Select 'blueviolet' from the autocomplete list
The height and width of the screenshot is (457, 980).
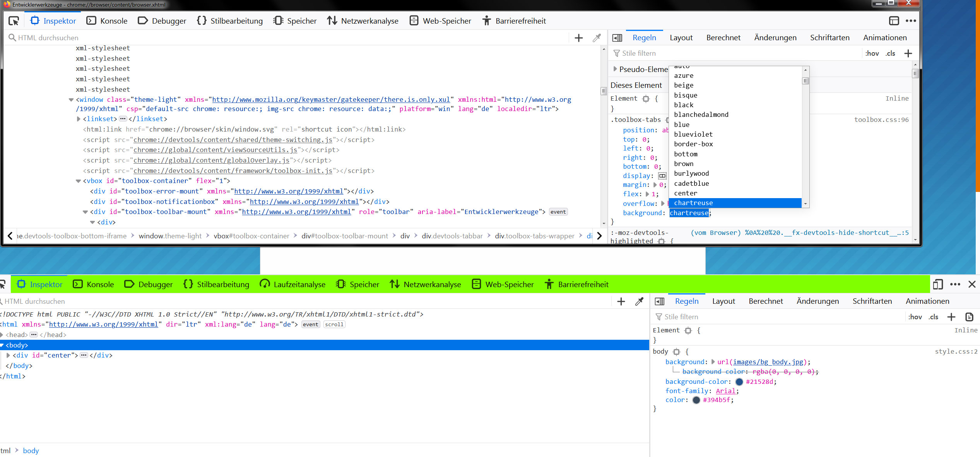(x=693, y=134)
